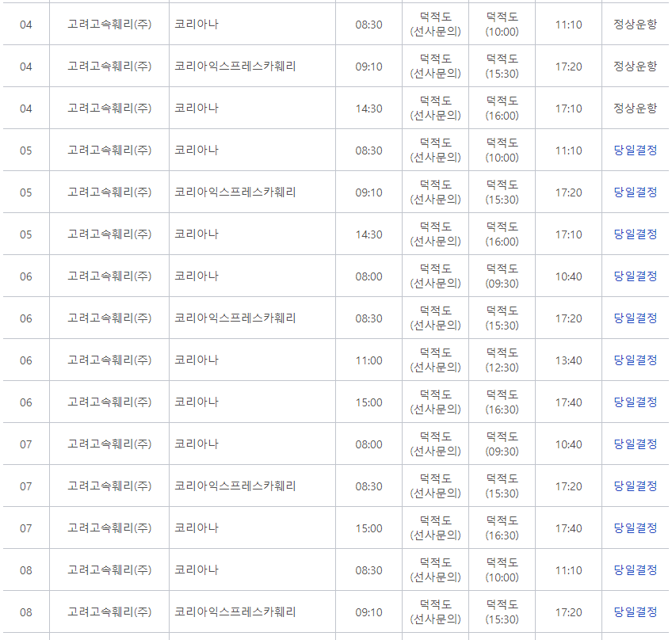
Task: Click departure time 11:00 in day 06 row
Action: (368, 360)
